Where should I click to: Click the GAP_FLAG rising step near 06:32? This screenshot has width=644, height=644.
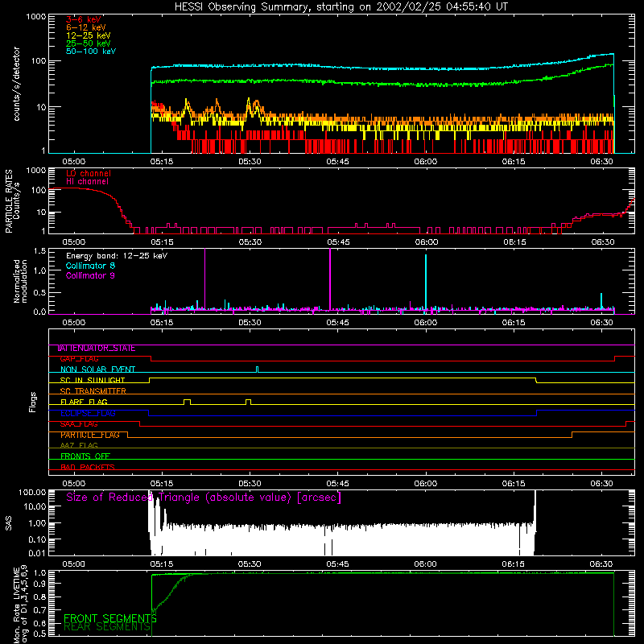point(614,358)
